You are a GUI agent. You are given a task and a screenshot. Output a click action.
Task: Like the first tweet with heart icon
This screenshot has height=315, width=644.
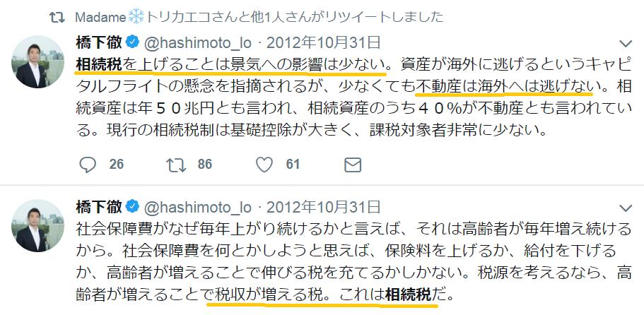(264, 165)
